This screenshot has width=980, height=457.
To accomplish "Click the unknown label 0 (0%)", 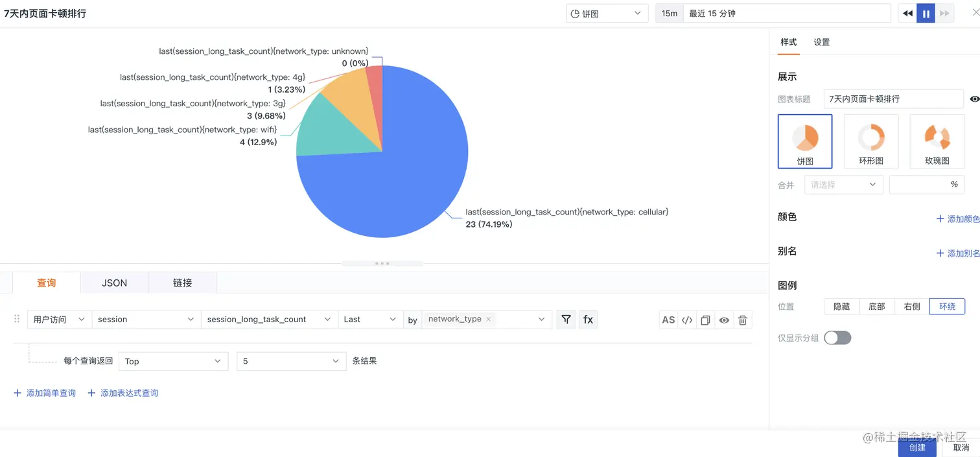I will (355, 63).
